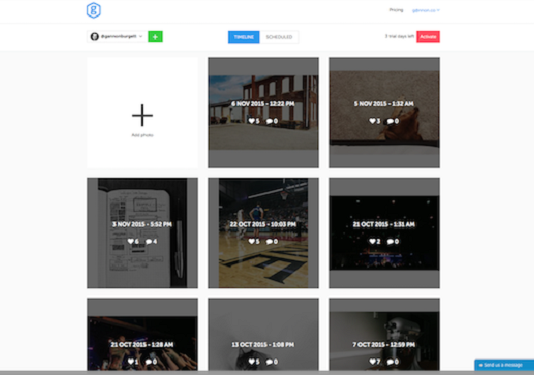Viewport: 534px width, 375px height.
Task: Switch to the Scheduled tab
Action: click(x=279, y=37)
